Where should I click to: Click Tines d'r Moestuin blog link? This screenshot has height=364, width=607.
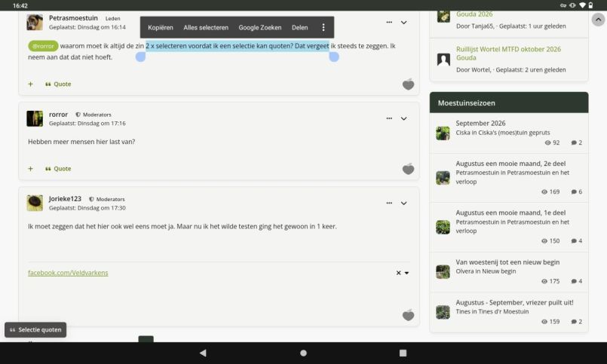point(500,312)
